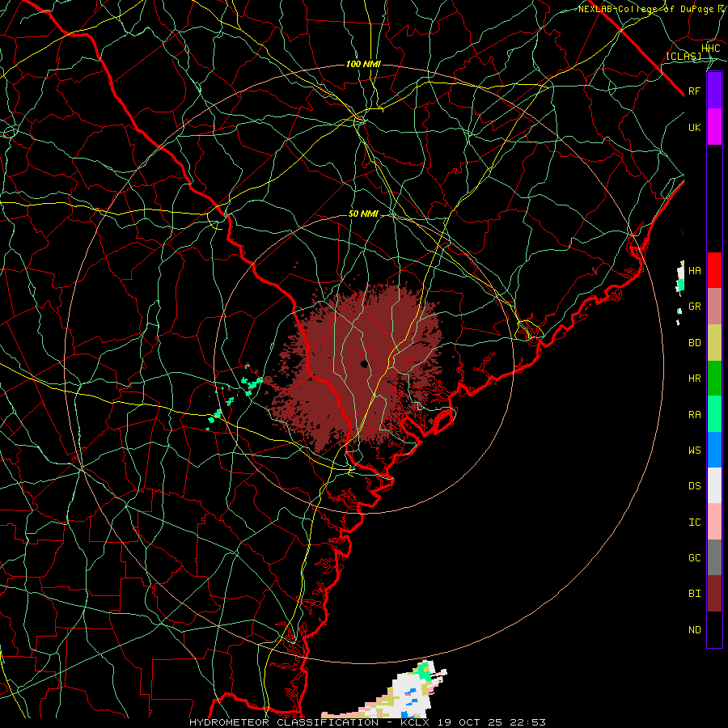Click the "50 NMI" range ring label
The width and height of the screenshot is (728, 728).
(363, 214)
